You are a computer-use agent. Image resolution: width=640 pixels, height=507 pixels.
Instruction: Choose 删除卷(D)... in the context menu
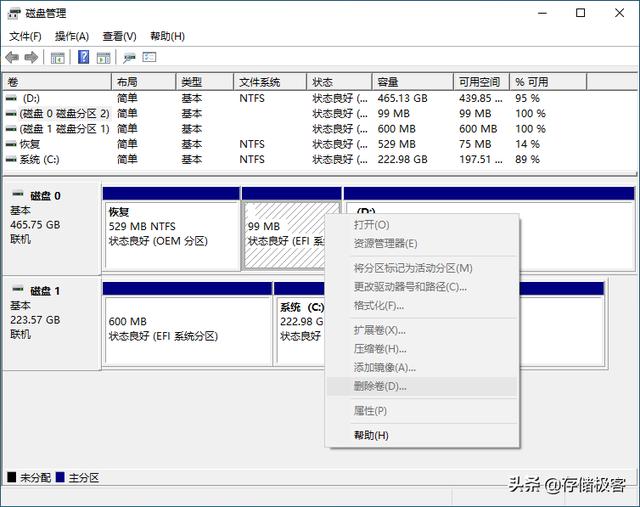point(422,386)
